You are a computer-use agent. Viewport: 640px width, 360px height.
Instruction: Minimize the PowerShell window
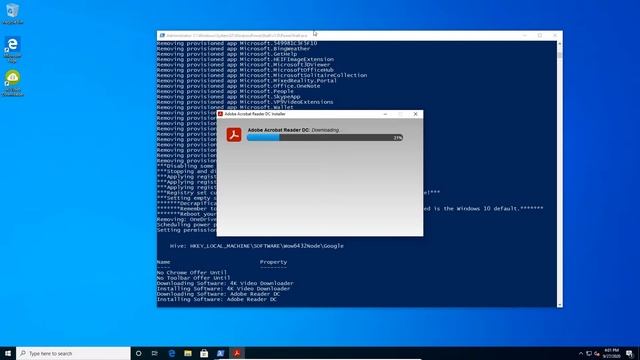point(524,36)
